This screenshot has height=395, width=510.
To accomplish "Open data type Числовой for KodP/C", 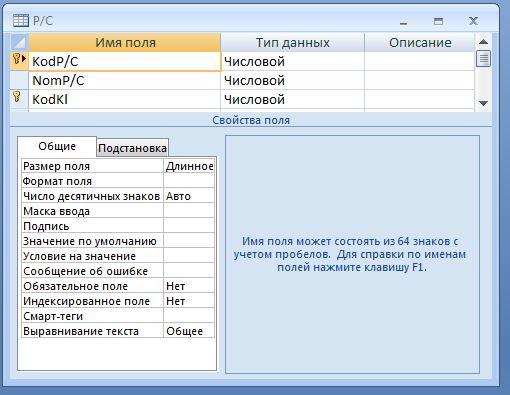I will [292, 61].
